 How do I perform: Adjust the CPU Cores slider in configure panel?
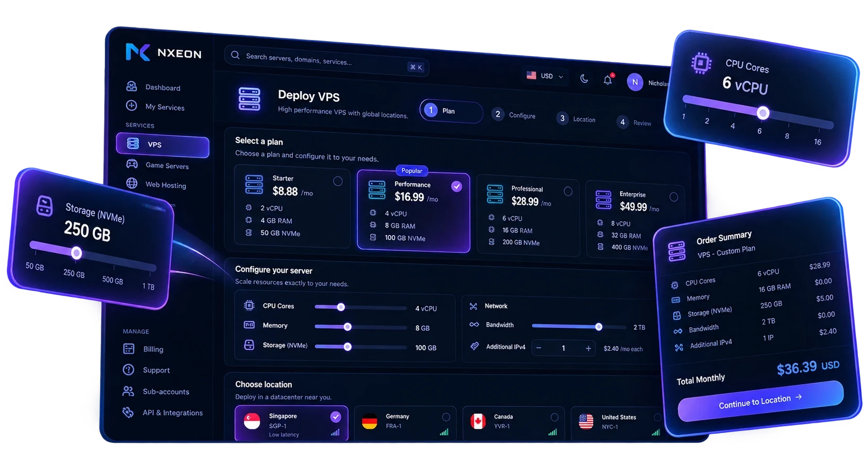click(x=341, y=307)
